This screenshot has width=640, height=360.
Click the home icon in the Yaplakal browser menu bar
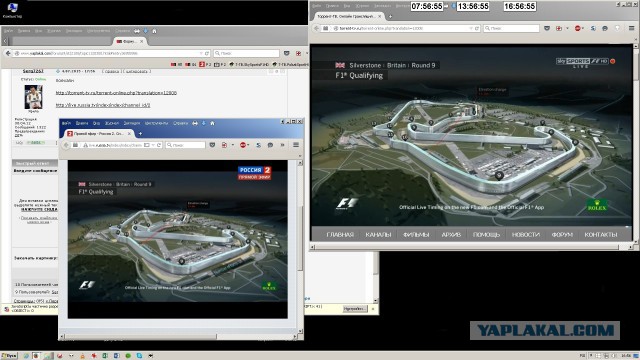[x=154, y=31]
